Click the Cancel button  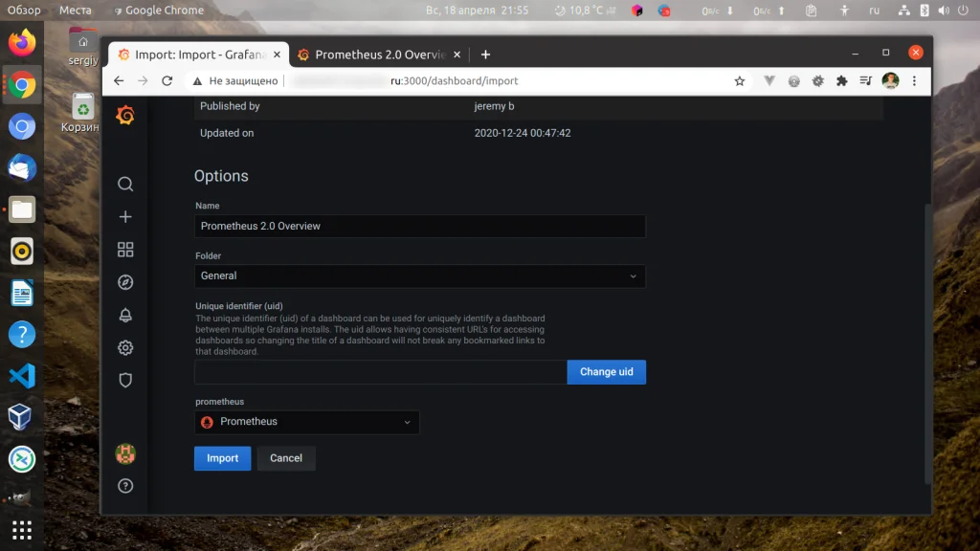286,458
